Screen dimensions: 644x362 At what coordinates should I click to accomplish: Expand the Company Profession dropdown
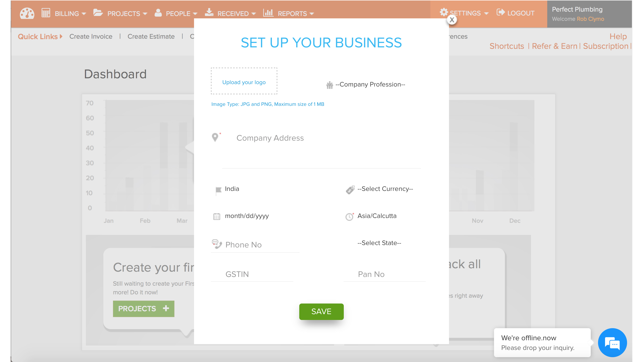coord(371,84)
